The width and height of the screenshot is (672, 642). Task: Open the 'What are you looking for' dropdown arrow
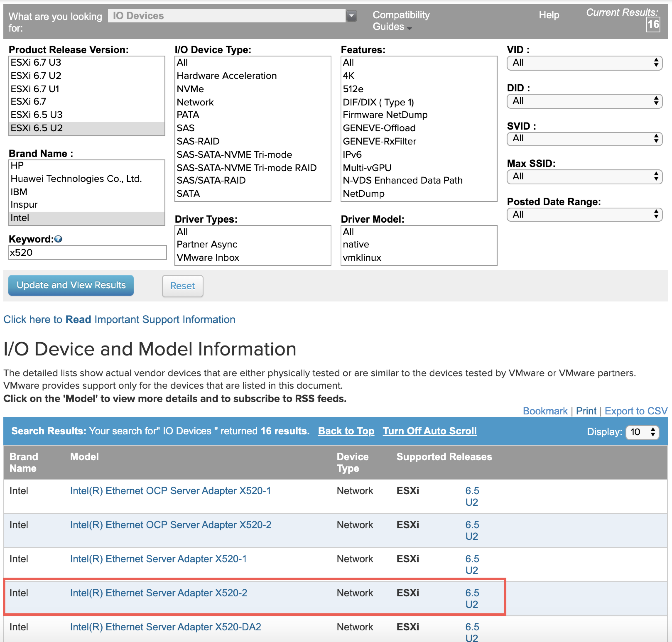[x=351, y=16]
